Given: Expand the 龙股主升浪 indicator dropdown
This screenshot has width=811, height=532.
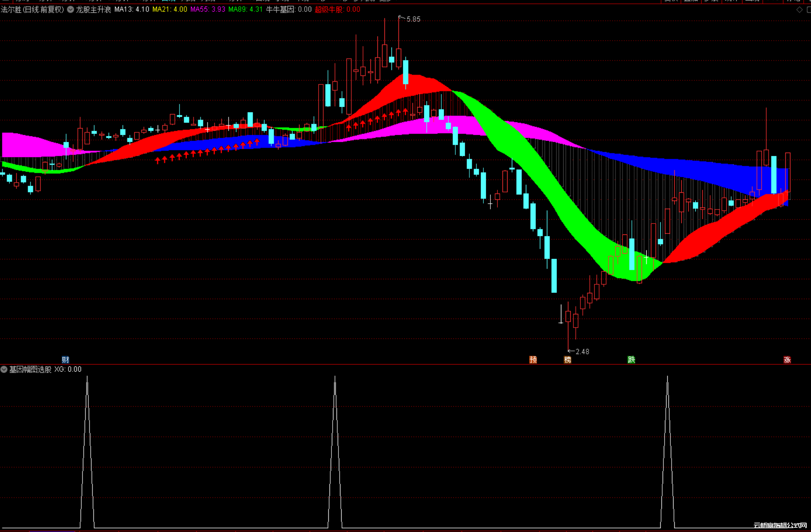Looking at the screenshot, I should (71, 9).
